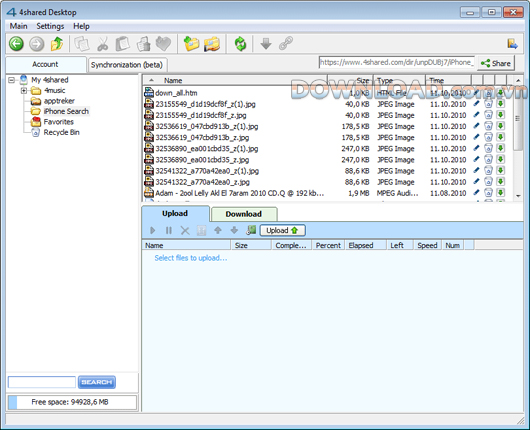Expand the 4music folder node

(x=24, y=91)
